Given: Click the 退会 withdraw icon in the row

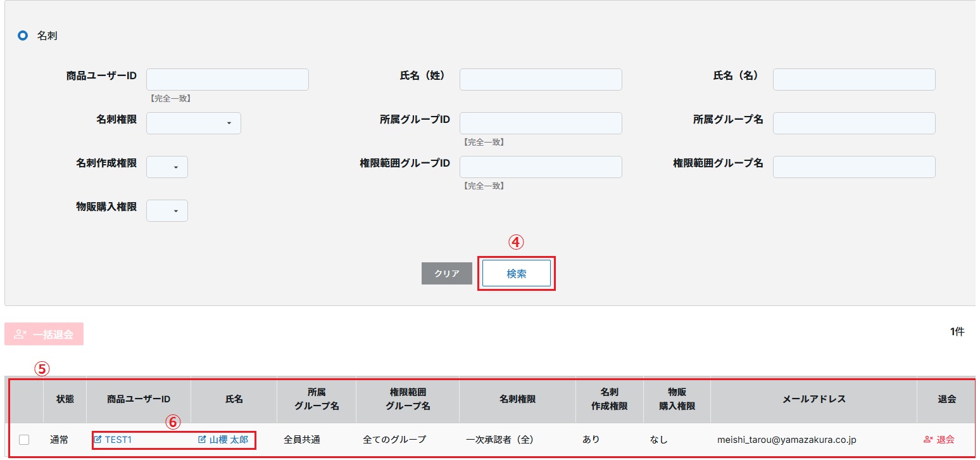Looking at the screenshot, I should click(x=929, y=440).
